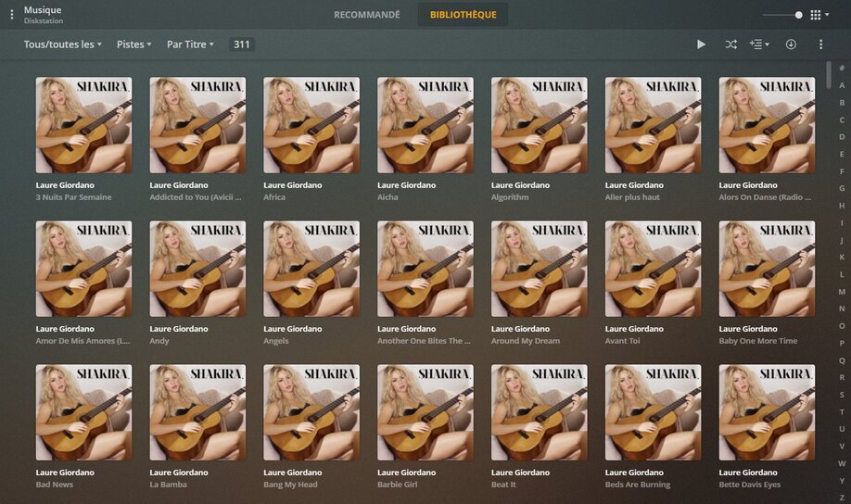Image resolution: width=851 pixels, height=504 pixels.
Task: Open the Aicha track cover
Action: 425,125
